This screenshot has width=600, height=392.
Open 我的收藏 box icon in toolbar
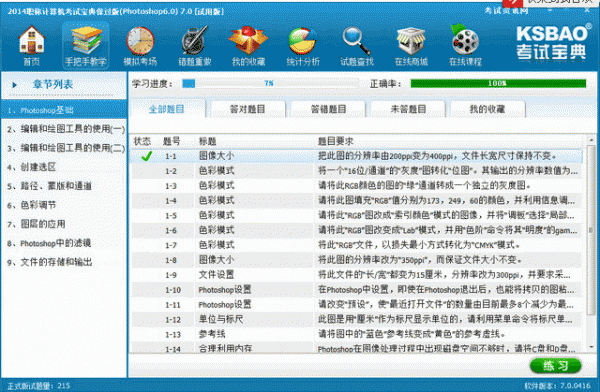248,45
